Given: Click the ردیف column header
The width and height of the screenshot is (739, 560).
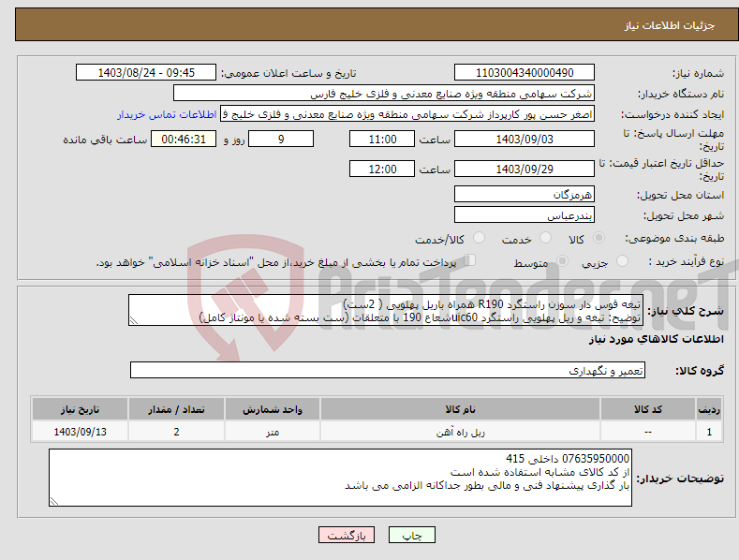Looking at the screenshot, I should click(x=709, y=409).
